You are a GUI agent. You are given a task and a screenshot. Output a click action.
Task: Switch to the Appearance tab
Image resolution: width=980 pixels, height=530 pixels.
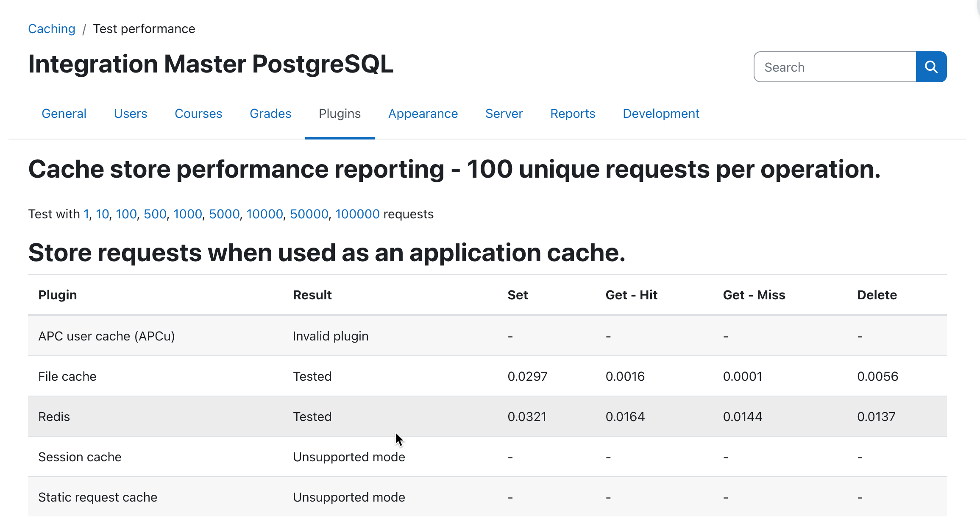(x=423, y=114)
